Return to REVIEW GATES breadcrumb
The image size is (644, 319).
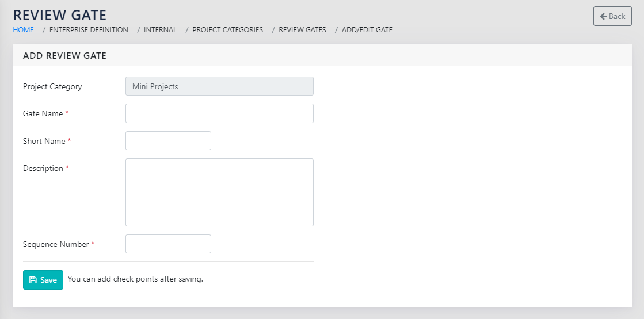coord(302,30)
